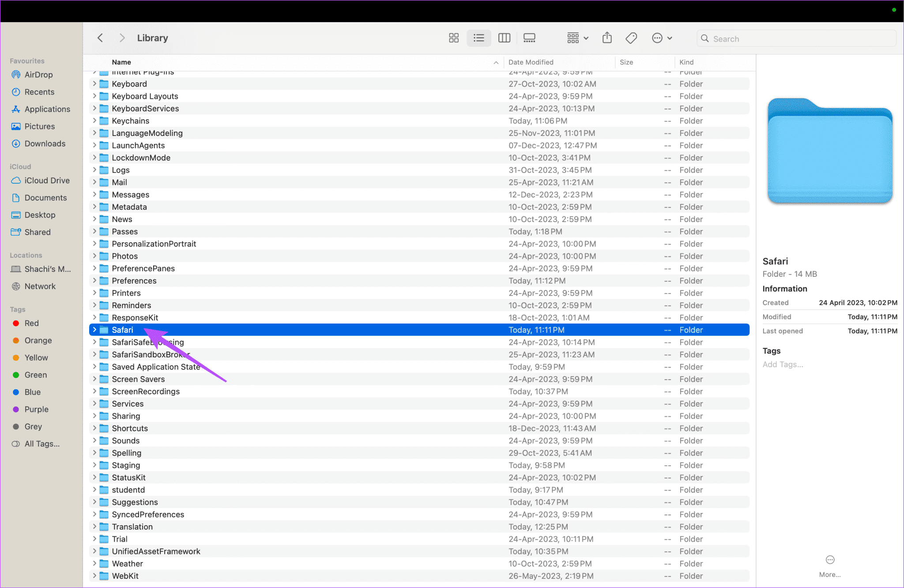Click the Tag icon in toolbar
Image resolution: width=904 pixels, height=588 pixels.
click(630, 38)
